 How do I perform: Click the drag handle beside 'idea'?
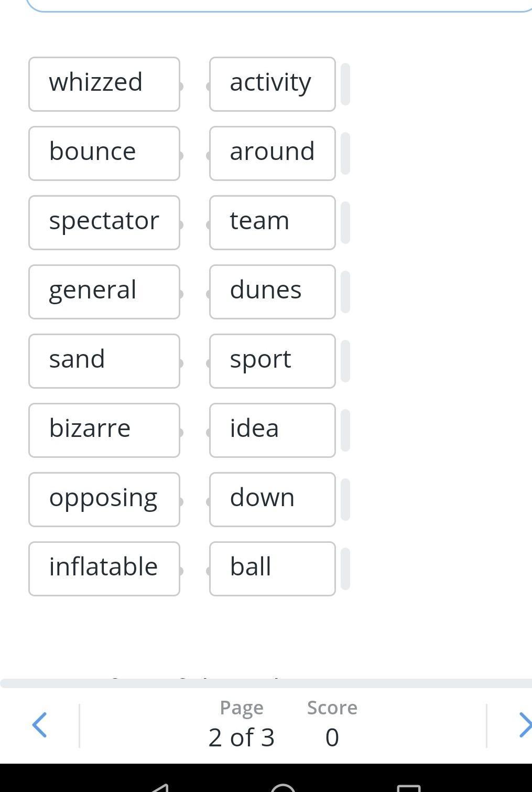pyautogui.click(x=345, y=430)
